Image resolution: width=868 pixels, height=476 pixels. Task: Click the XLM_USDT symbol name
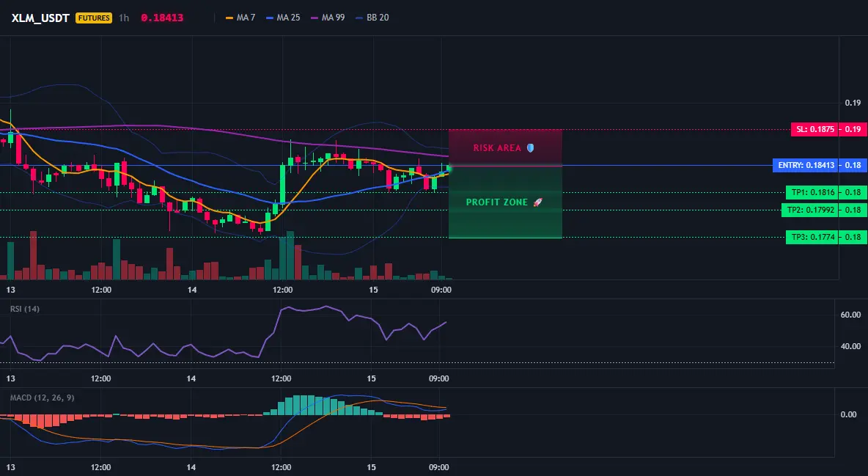pos(40,18)
